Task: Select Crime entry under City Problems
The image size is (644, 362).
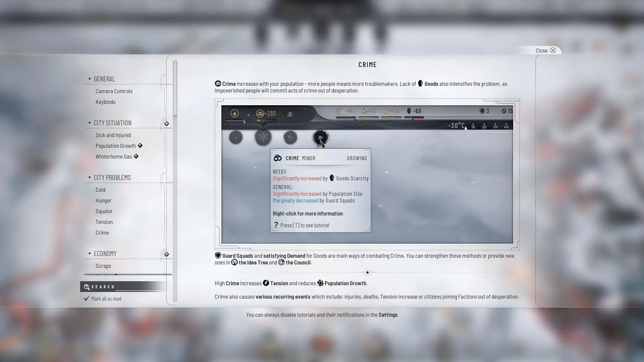Action: pos(102,232)
